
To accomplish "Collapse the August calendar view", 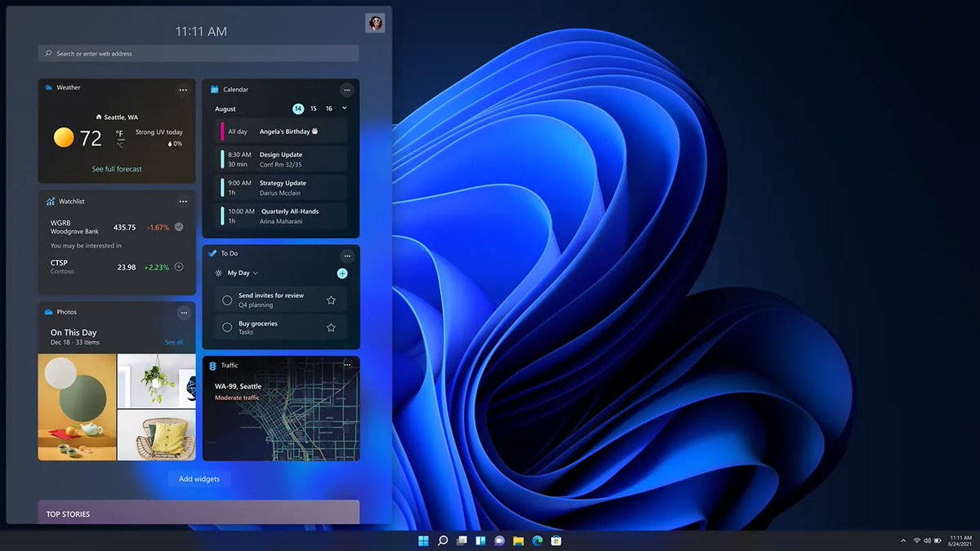I will coord(345,109).
